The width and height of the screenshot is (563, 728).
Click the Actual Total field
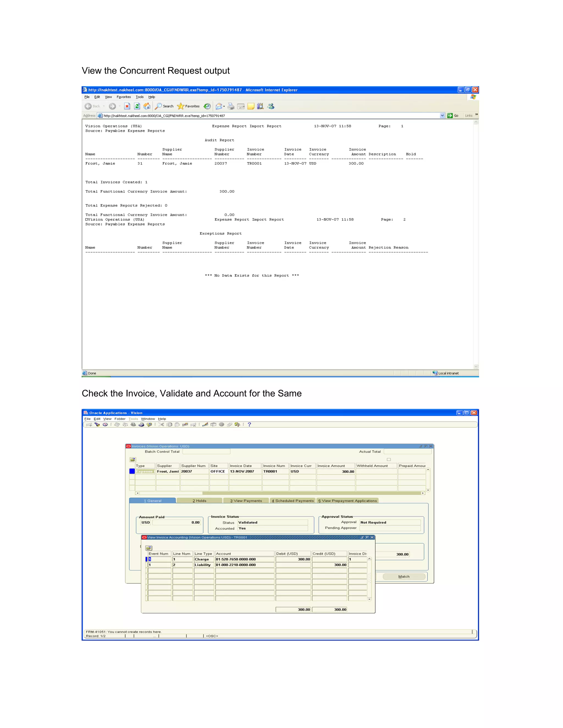pos(408,452)
